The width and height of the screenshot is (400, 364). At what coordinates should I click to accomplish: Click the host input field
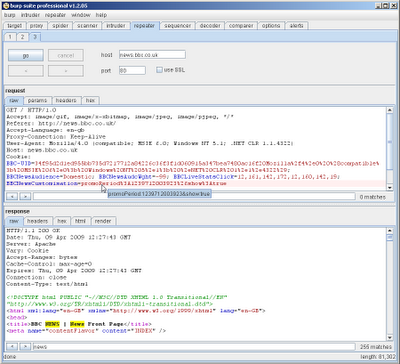[x=152, y=55]
